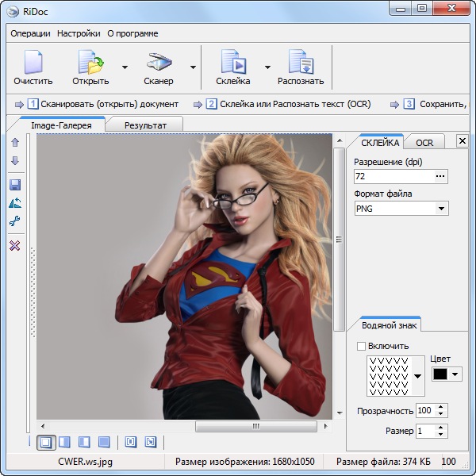Expand the Открыть dropdown arrow
Screen dimensions: 476x476
click(125, 67)
